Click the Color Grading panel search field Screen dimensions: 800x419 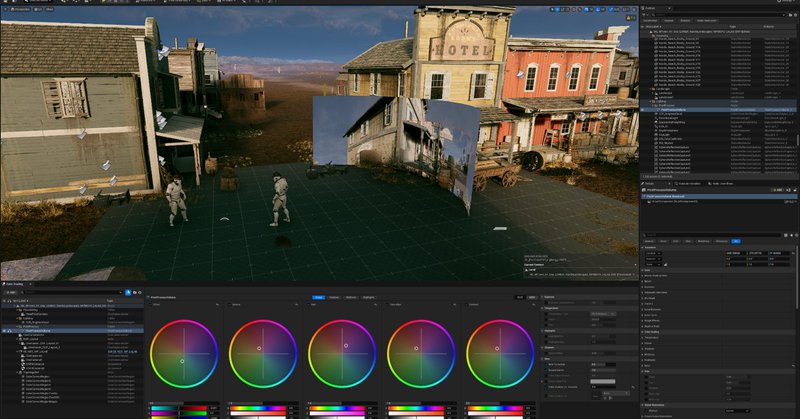[x=71, y=292]
